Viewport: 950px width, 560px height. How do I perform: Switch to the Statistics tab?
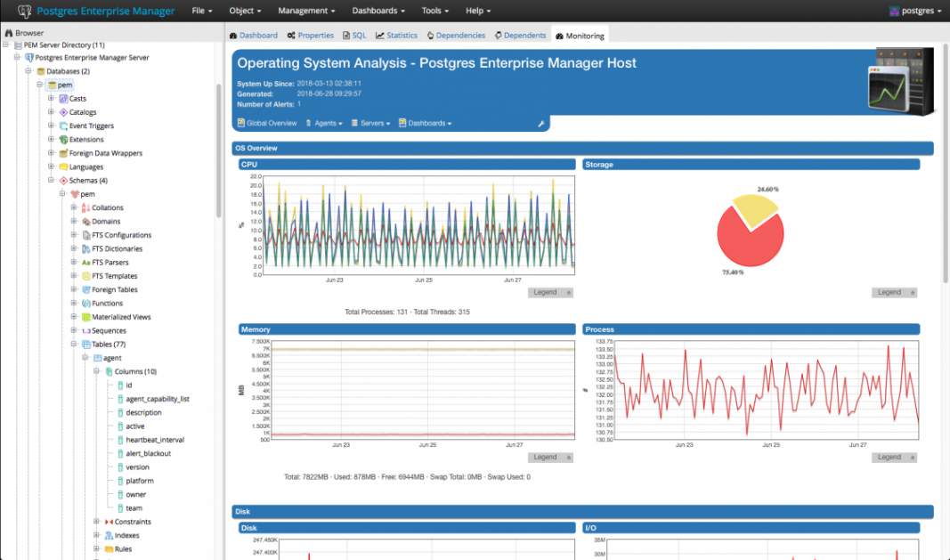397,36
